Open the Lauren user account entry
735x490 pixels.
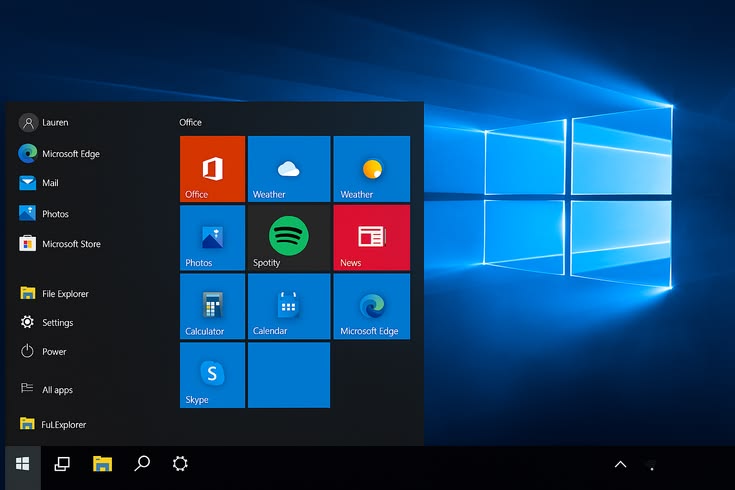pyautogui.click(x=44, y=122)
